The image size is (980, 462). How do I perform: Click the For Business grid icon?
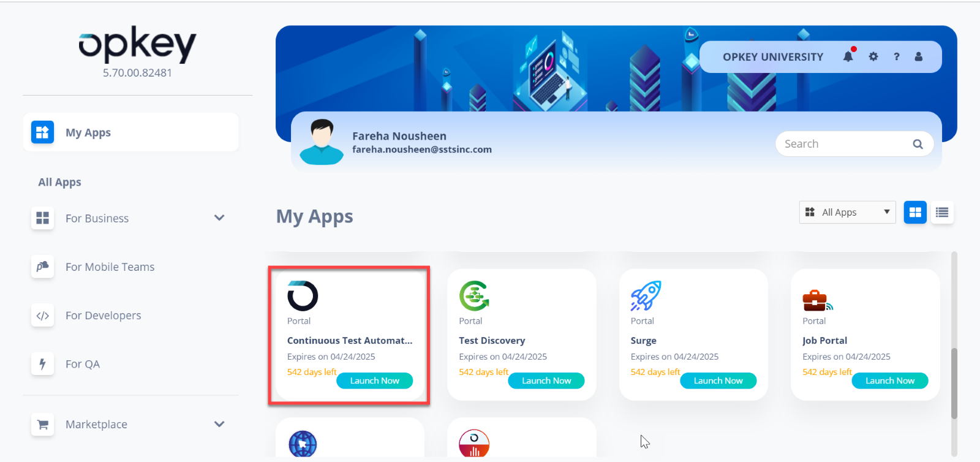click(42, 218)
